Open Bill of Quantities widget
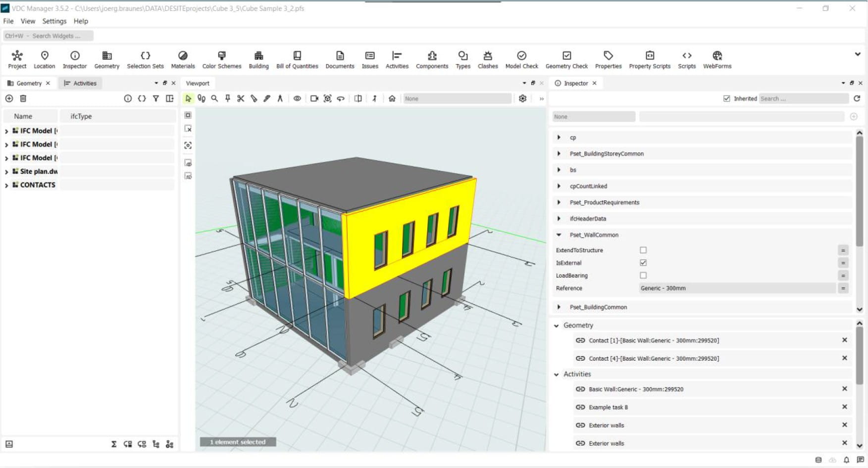The height and width of the screenshot is (468, 868). (297, 59)
